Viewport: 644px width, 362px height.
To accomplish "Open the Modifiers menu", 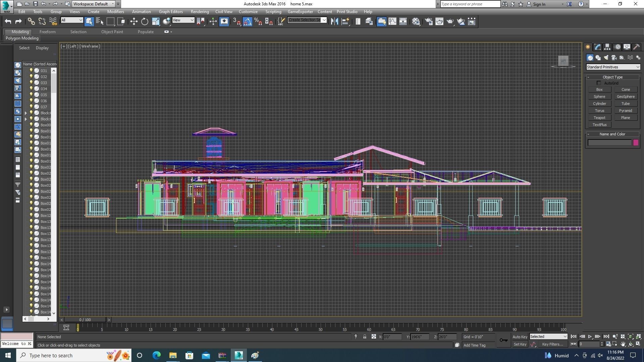I will click(x=115, y=11).
